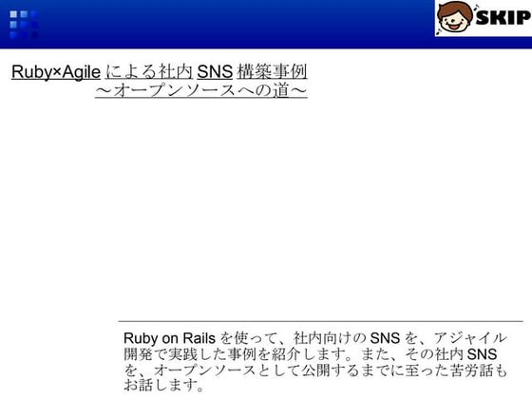Click the dark blue header banner
Image resolution: width=532 pixels, height=399 pixels.
pyautogui.click(x=218, y=24)
